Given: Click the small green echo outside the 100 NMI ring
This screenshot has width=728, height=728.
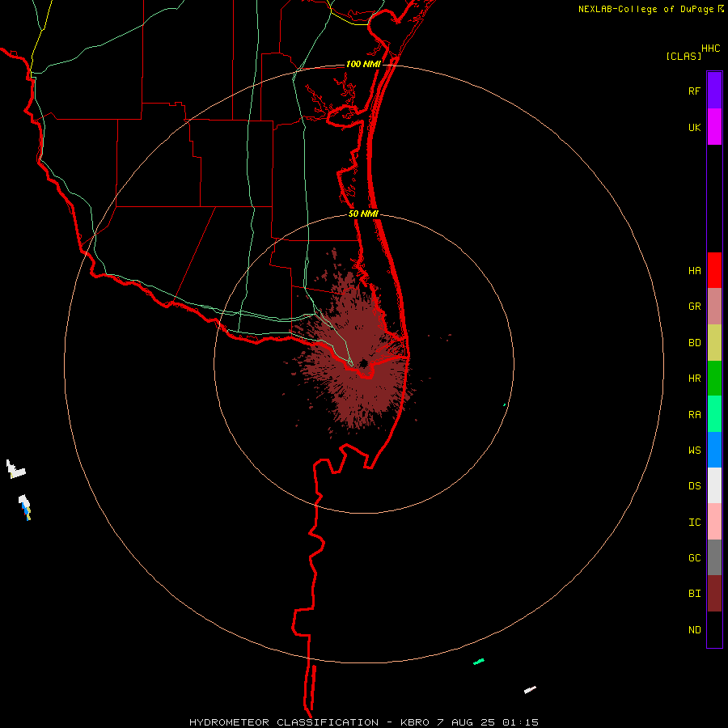Looking at the screenshot, I should click(x=479, y=661).
